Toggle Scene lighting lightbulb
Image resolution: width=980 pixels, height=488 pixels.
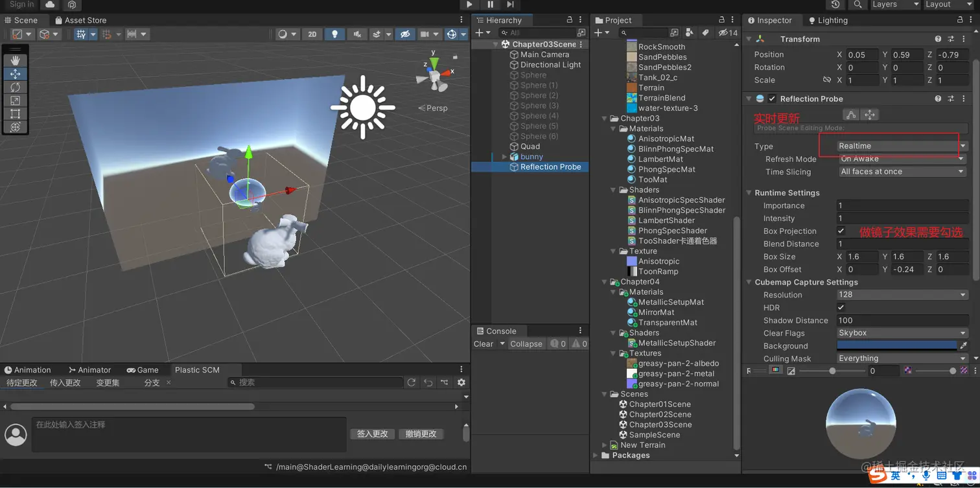point(334,34)
